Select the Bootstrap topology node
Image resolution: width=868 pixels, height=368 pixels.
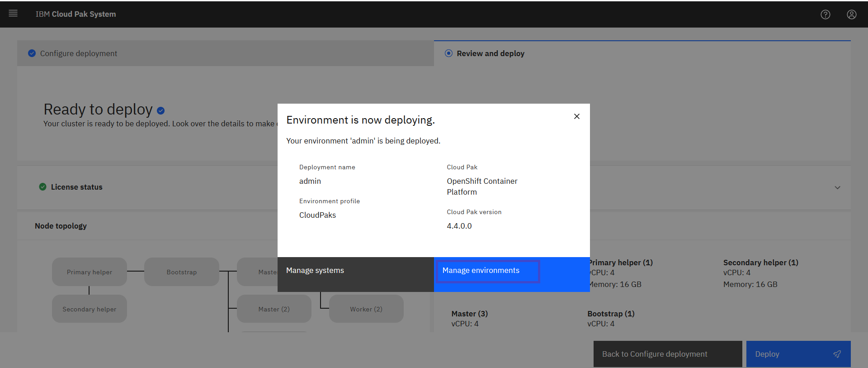pos(182,272)
